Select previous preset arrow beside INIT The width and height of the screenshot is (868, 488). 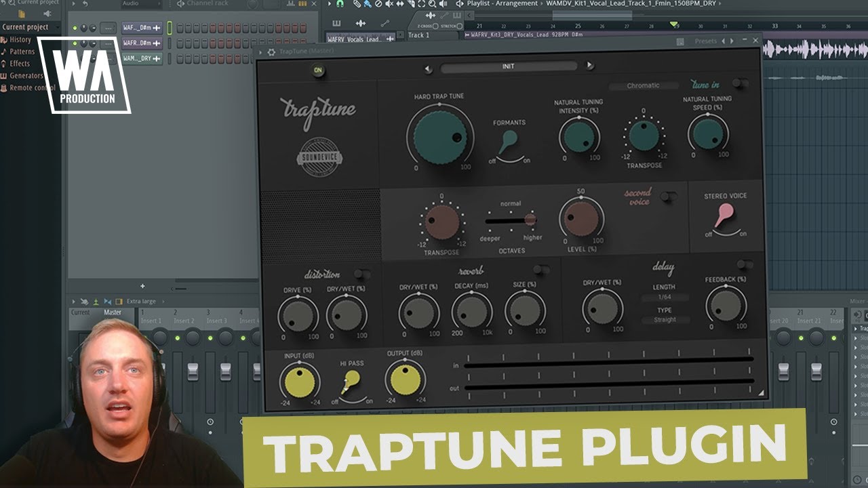(x=428, y=68)
